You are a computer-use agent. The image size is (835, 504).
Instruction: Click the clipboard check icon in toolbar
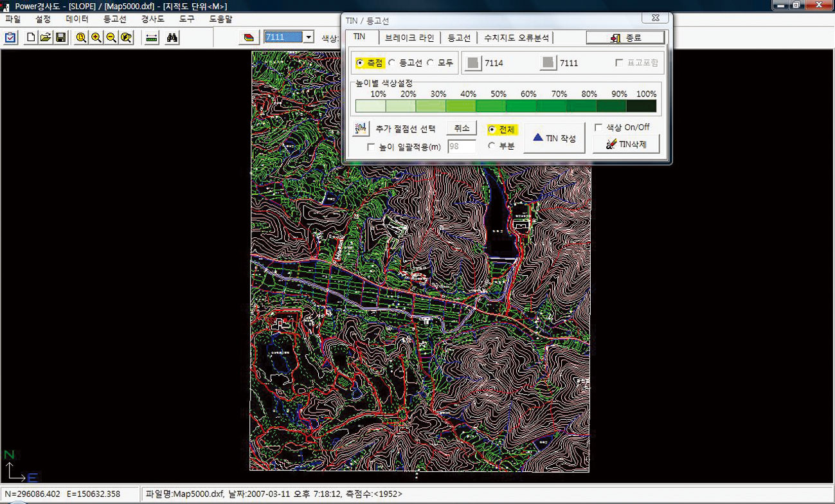click(x=11, y=37)
